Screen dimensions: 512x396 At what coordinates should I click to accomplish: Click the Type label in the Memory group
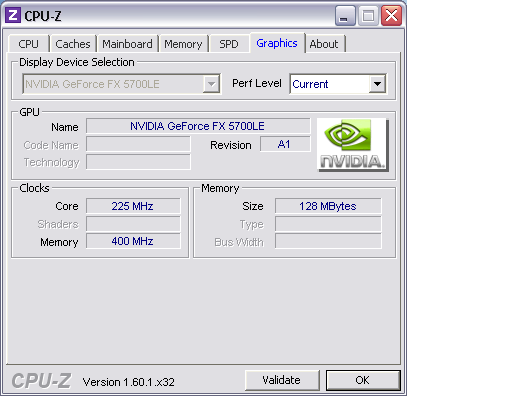tap(252, 225)
